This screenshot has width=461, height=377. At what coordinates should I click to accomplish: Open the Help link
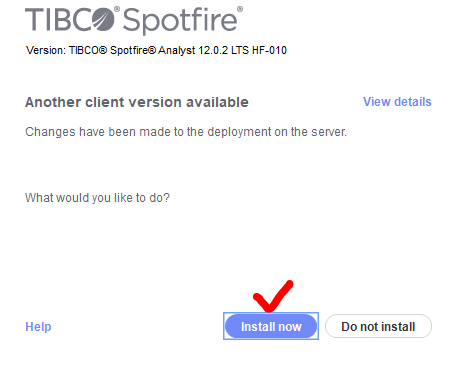click(x=38, y=327)
